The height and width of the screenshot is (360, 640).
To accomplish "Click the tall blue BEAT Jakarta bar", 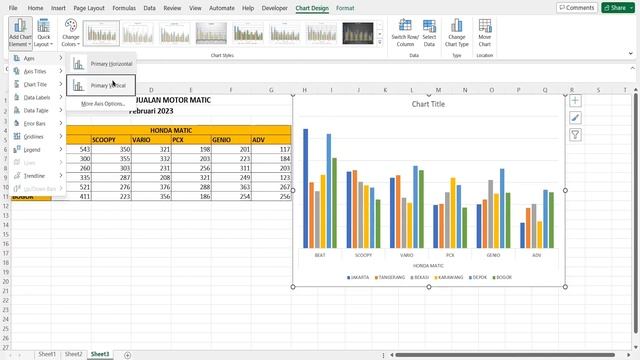I will [x=305, y=189].
